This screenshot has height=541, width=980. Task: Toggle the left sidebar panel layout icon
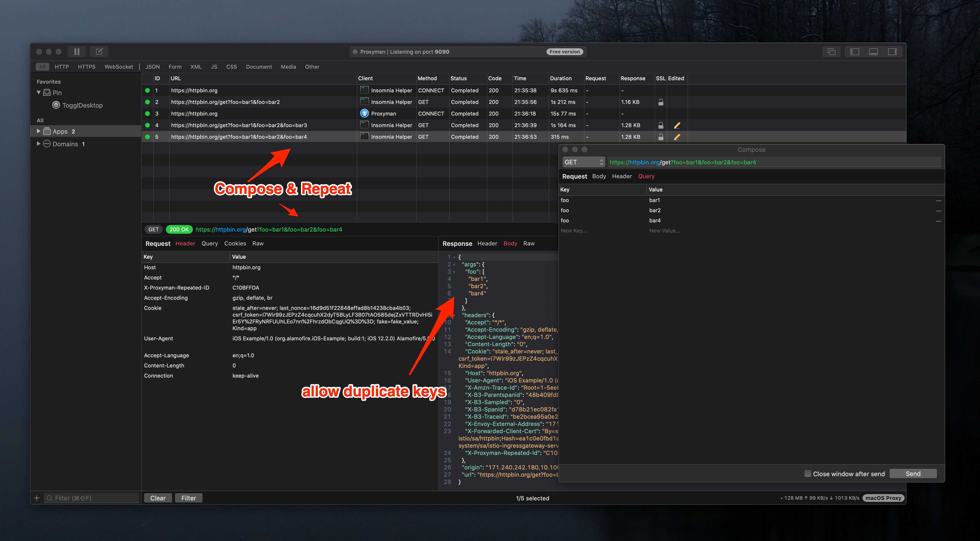(855, 51)
